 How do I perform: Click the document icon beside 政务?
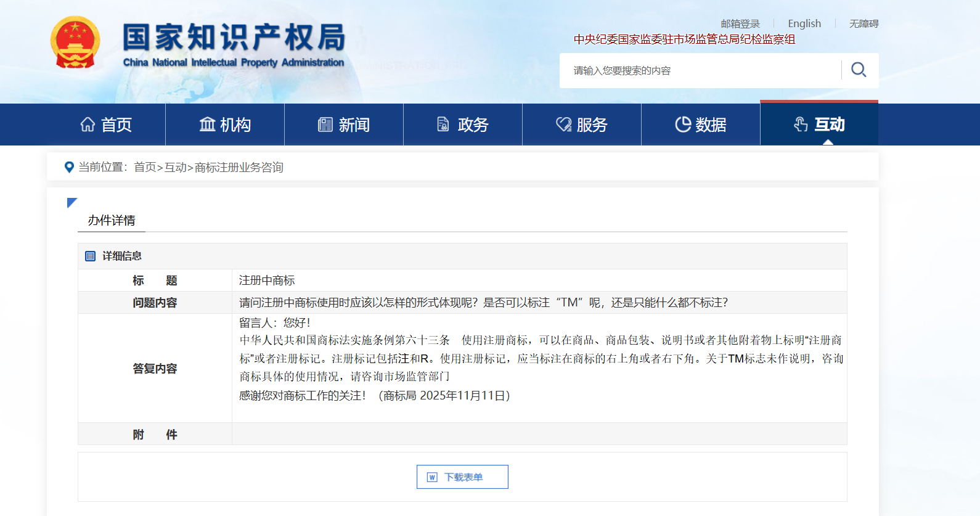click(443, 125)
